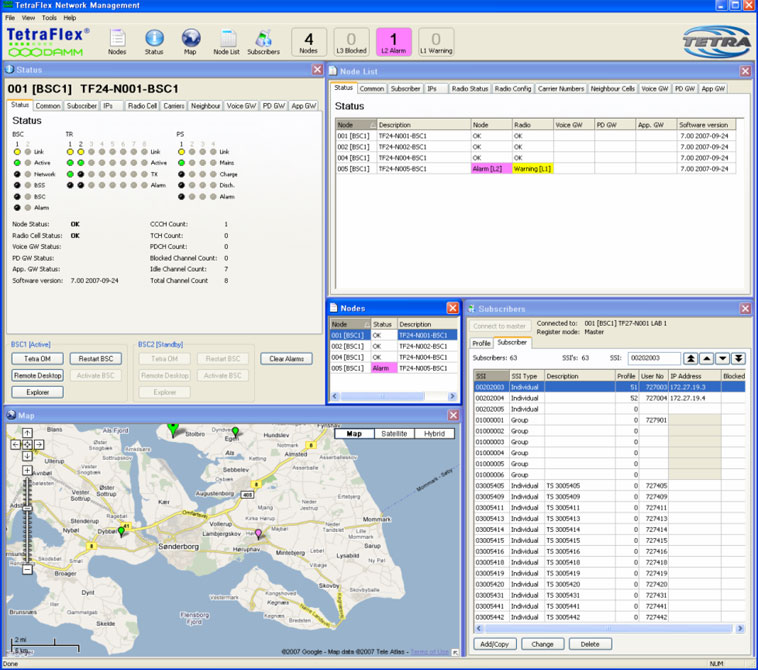This screenshot has width=758, height=670.
Task: Open the Status toolbar icon
Action: pos(154,42)
